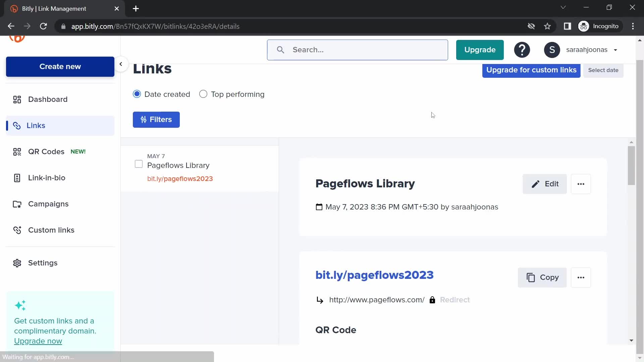644x362 pixels.
Task: Click details panel scroll down arrow
Action: point(631,341)
